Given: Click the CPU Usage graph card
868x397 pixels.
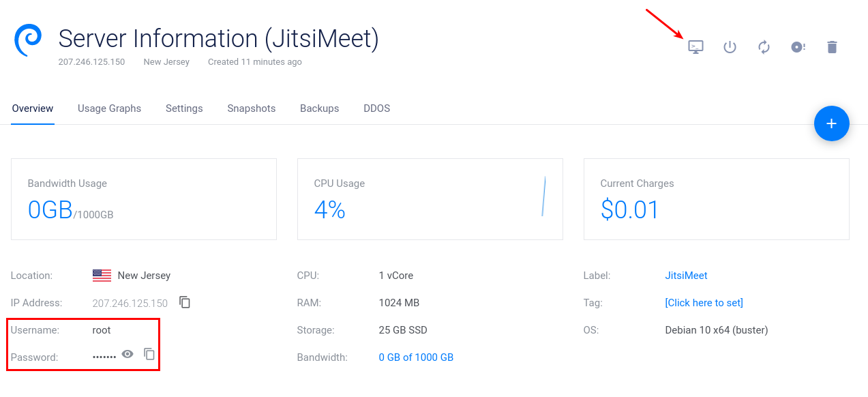Looking at the screenshot, I should click(x=430, y=199).
